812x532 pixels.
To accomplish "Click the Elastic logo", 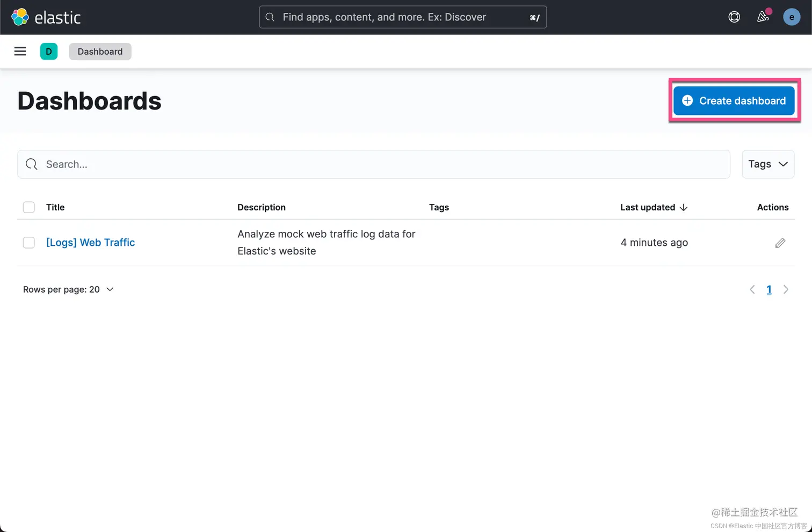I will coord(46,17).
